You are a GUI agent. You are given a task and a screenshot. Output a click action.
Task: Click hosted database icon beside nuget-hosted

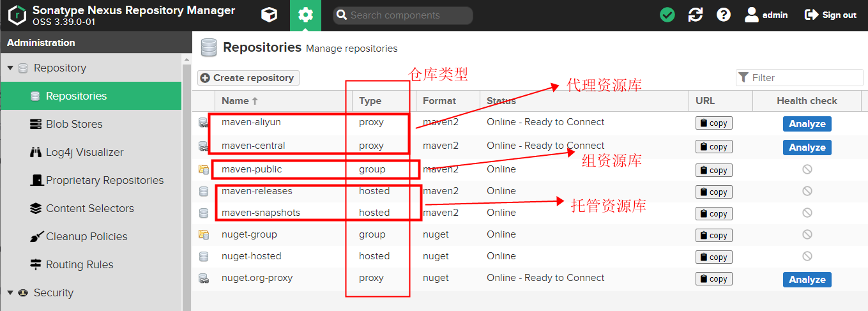point(204,256)
